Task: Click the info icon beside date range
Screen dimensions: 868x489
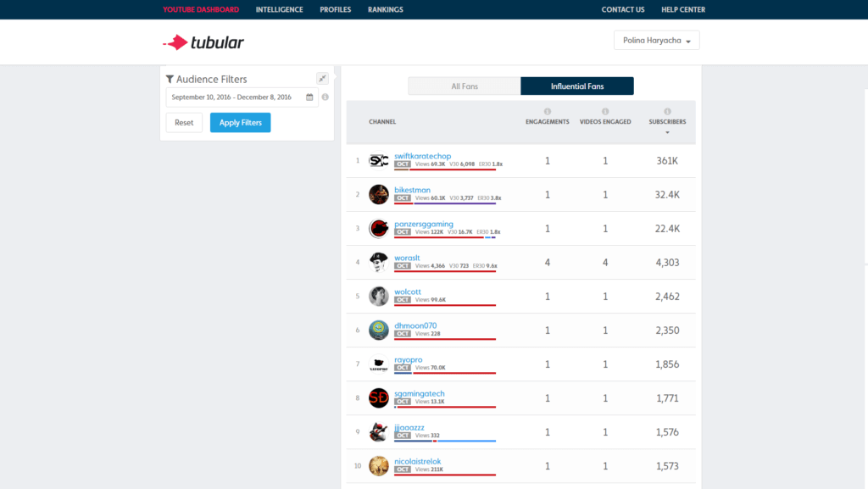Action: [x=325, y=97]
